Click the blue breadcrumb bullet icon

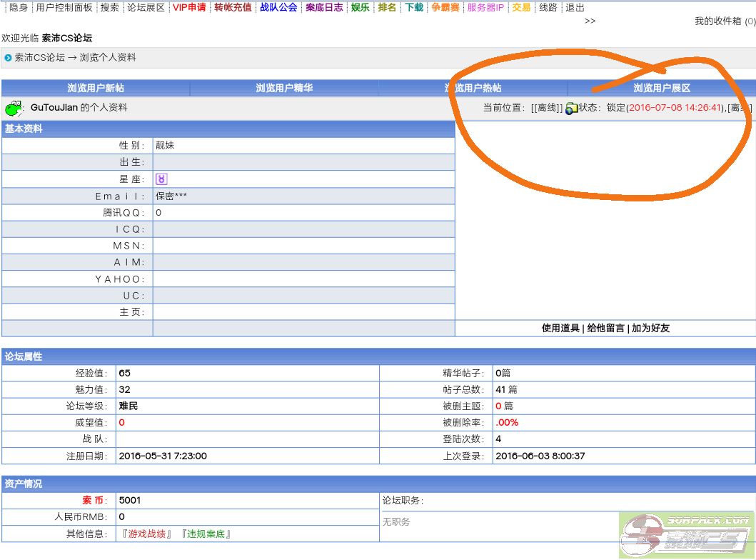[x=8, y=58]
